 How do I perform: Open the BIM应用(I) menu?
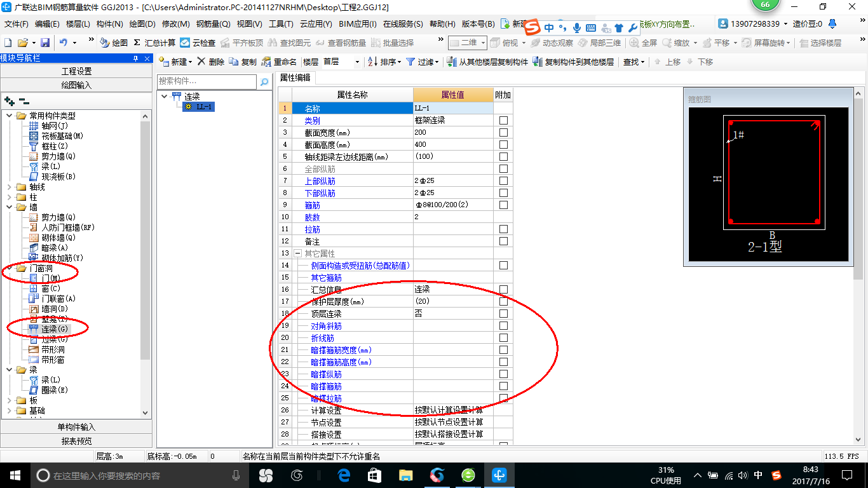[x=358, y=24]
